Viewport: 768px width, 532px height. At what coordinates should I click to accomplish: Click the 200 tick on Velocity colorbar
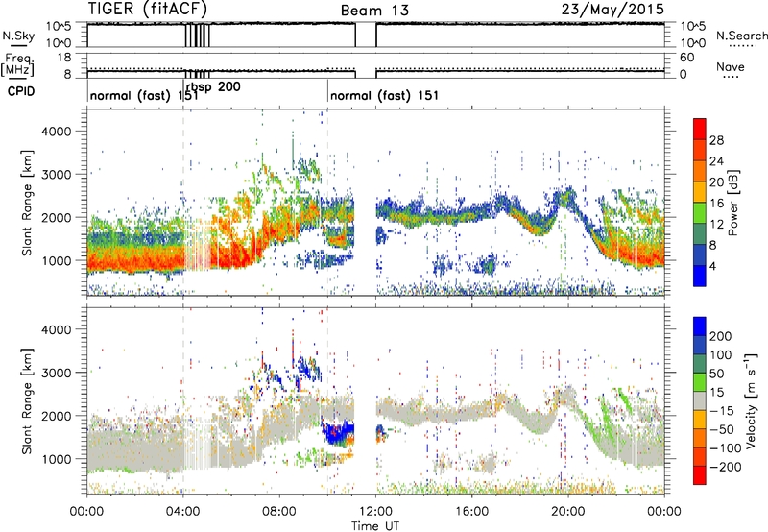[720, 336]
